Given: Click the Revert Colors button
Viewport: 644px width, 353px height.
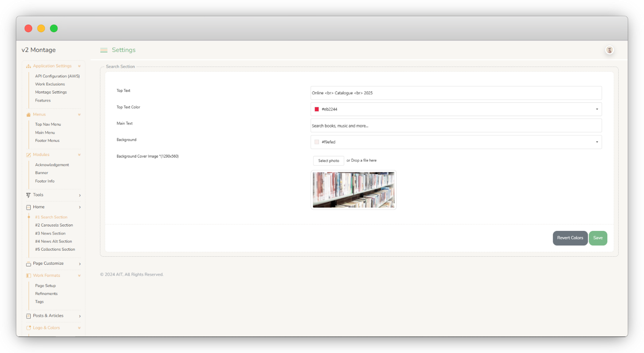Looking at the screenshot, I should [x=570, y=238].
